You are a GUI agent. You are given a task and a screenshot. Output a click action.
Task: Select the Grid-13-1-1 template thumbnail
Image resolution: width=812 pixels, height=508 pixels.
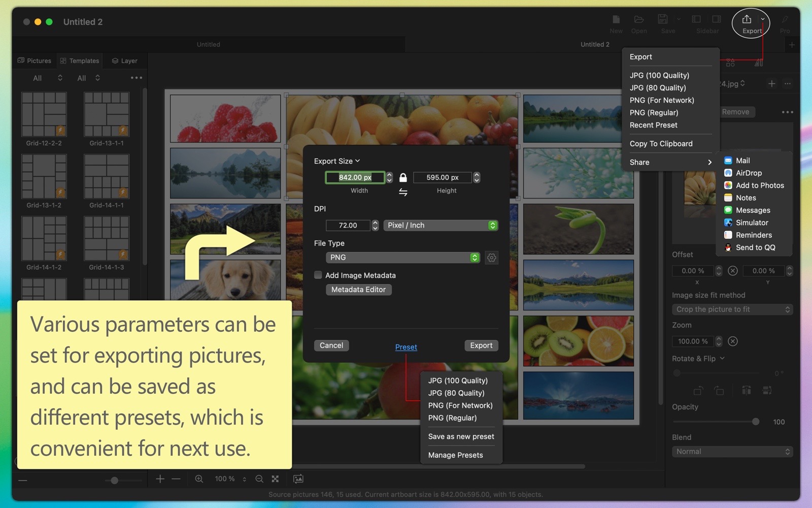tap(107, 114)
